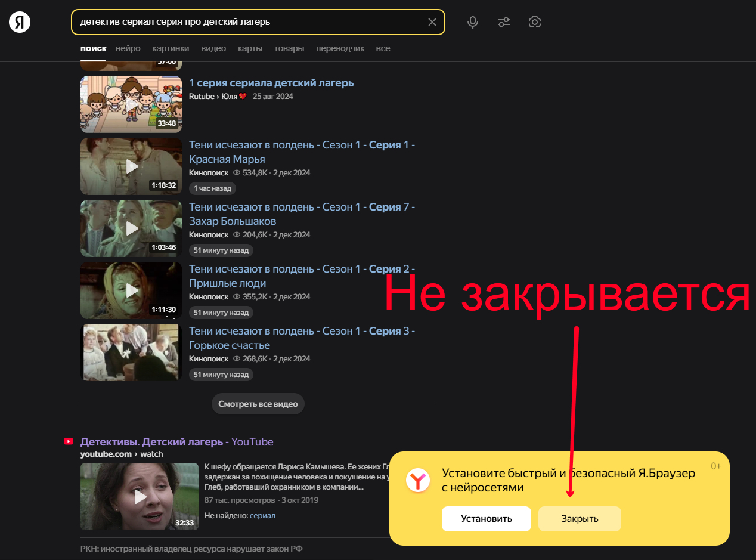The height and width of the screenshot is (560, 756).
Task: Play the Красная Марья video thumbnail
Action: point(131,166)
